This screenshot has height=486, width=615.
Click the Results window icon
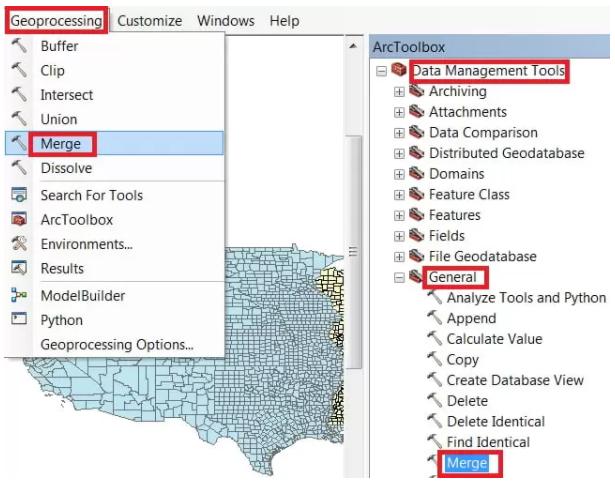pyautogui.click(x=19, y=268)
